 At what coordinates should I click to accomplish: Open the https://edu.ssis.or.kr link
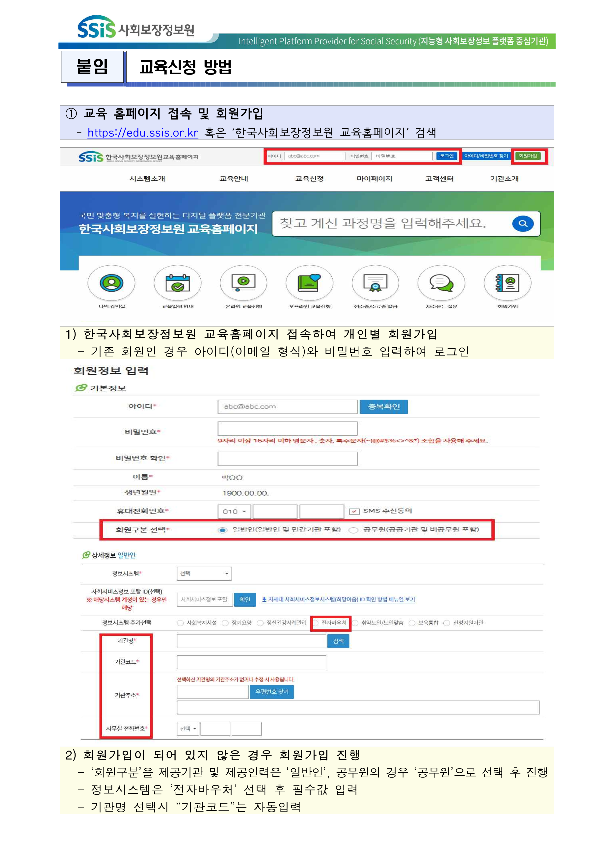point(143,133)
